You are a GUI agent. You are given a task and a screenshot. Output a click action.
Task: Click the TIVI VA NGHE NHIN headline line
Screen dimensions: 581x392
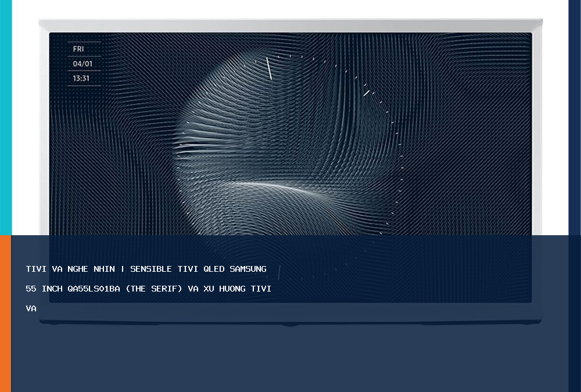[146, 269]
